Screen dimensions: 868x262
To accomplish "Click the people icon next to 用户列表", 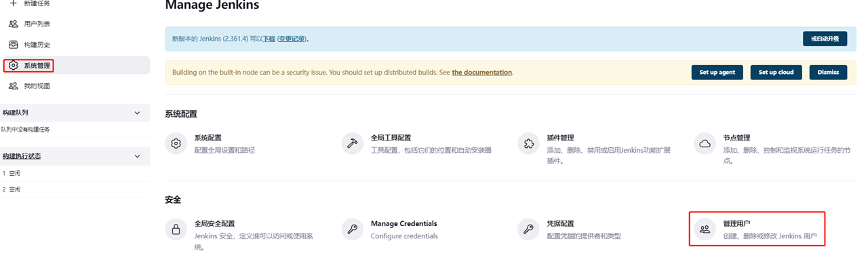I will tap(13, 24).
